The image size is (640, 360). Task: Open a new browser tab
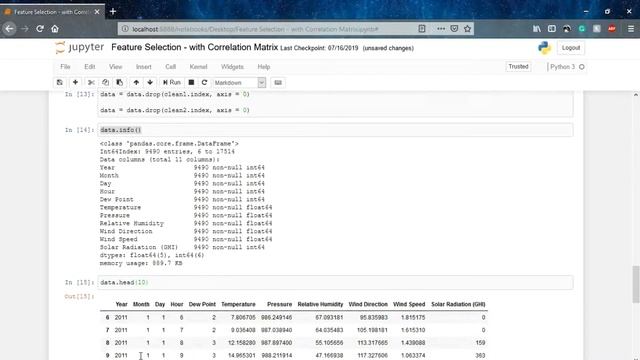[x=113, y=12]
